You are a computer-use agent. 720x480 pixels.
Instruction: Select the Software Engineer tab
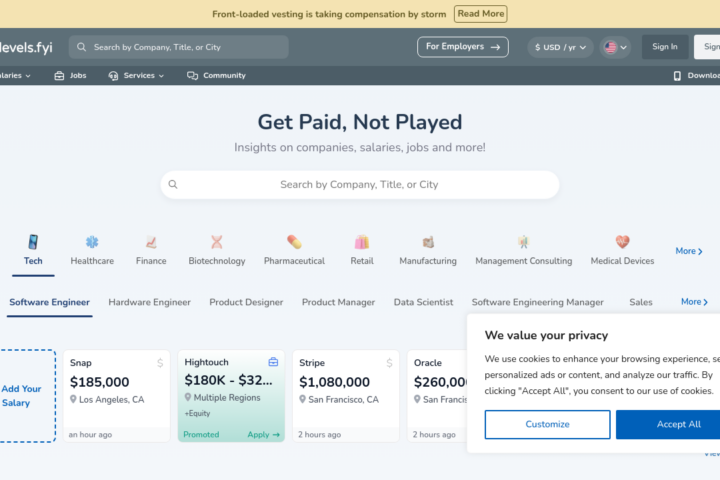click(50, 302)
